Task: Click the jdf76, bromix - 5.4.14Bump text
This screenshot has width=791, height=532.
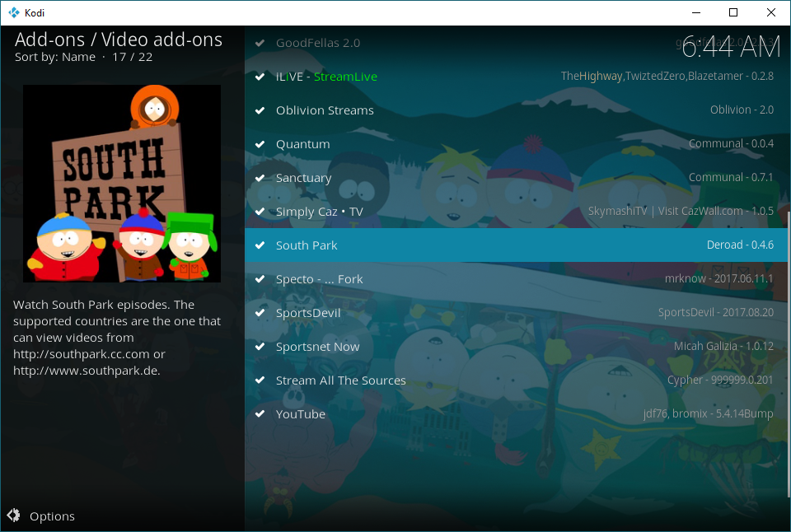Action: pyautogui.click(x=709, y=414)
